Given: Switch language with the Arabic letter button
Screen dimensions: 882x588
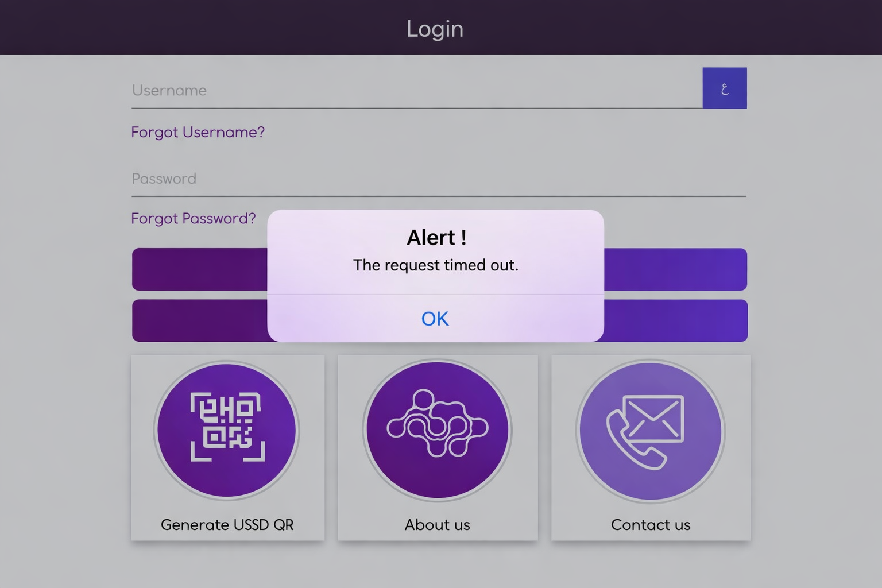Looking at the screenshot, I should pyautogui.click(x=724, y=88).
